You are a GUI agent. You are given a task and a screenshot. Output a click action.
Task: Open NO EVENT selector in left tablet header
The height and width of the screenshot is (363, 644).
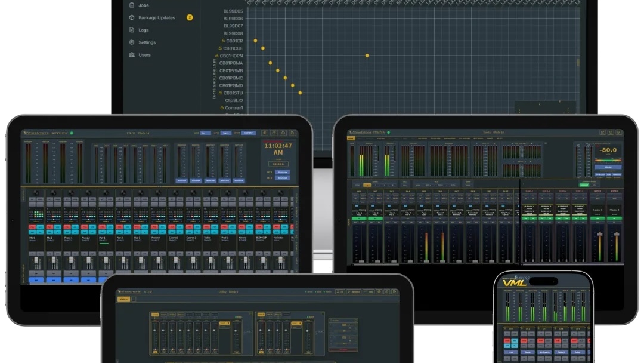pyautogui.click(x=248, y=133)
